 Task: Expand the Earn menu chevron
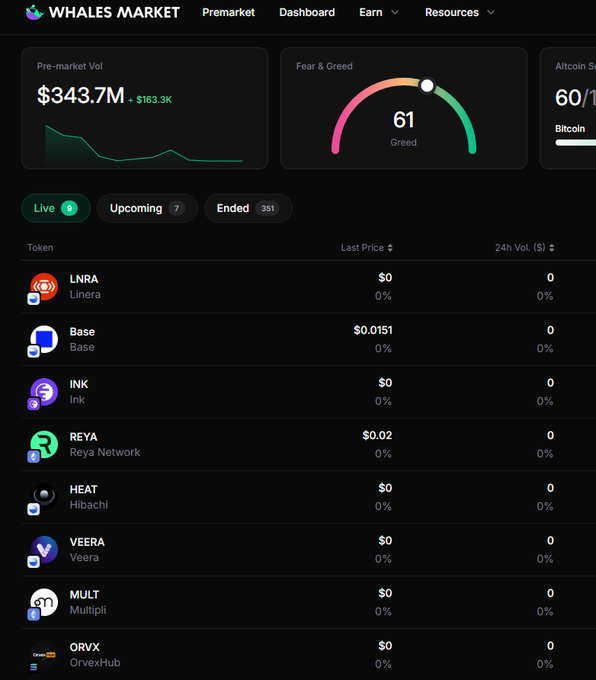tap(395, 13)
